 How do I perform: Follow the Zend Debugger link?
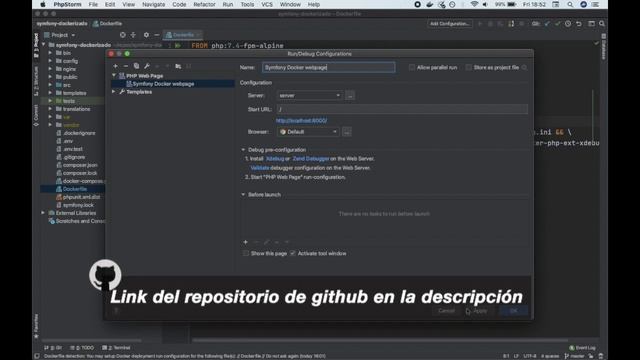pyautogui.click(x=311, y=159)
